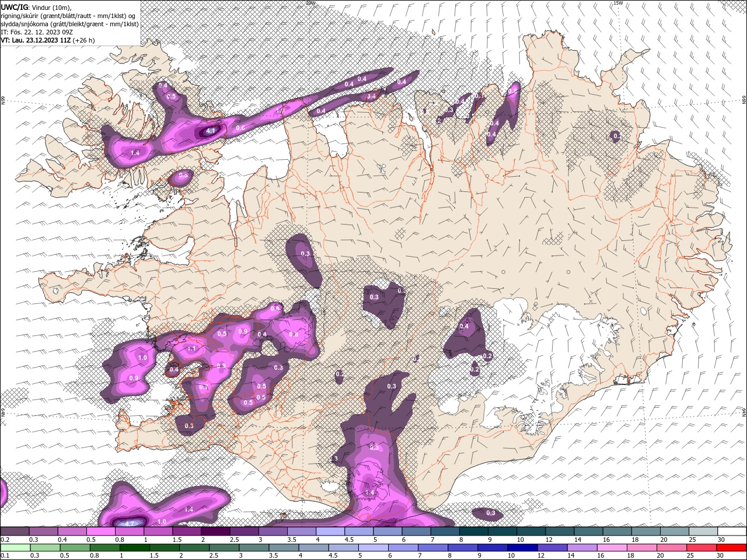This screenshot has width=747, height=560.
Task: Click the darkest purple swatch after 2 in upper legend
Action: [215, 531]
